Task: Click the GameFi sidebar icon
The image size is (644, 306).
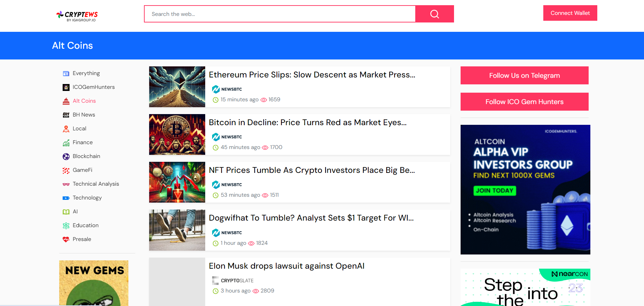Action: pyautogui.click(x=66, y=170)
